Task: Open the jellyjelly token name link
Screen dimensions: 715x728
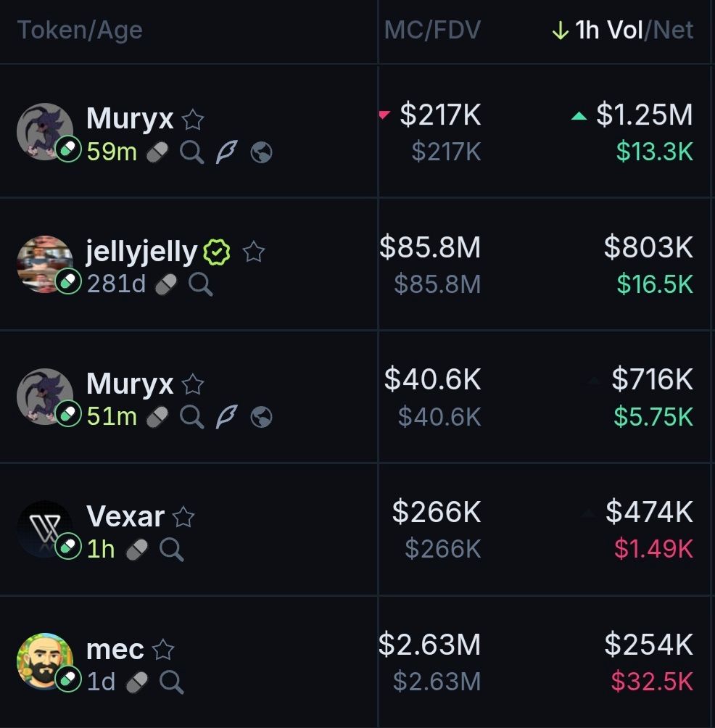Action: [141, 252]
